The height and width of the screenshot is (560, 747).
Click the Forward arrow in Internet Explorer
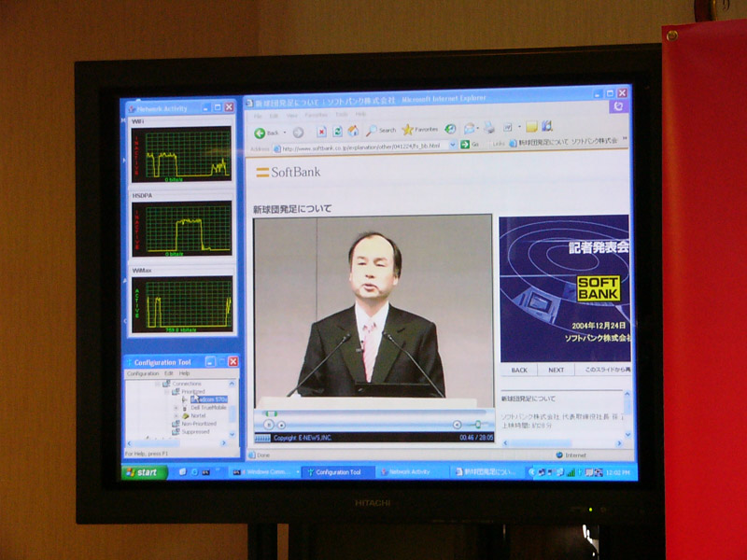pyautogui.click(x=298, y=133)
